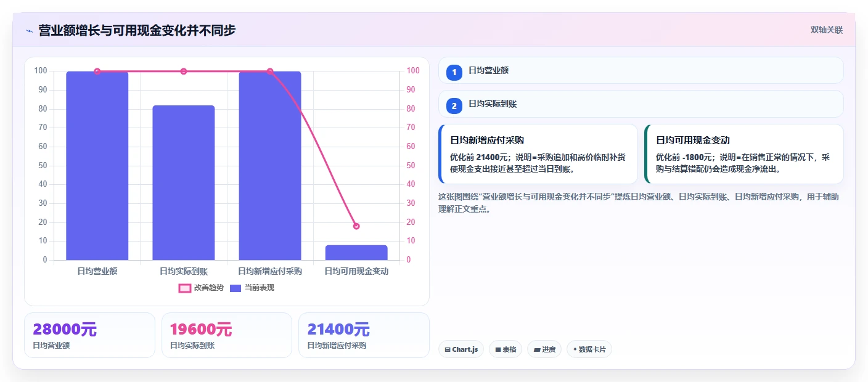Click the 数据卡片 tag chip

pyautogui.click(x=589, y=349)
